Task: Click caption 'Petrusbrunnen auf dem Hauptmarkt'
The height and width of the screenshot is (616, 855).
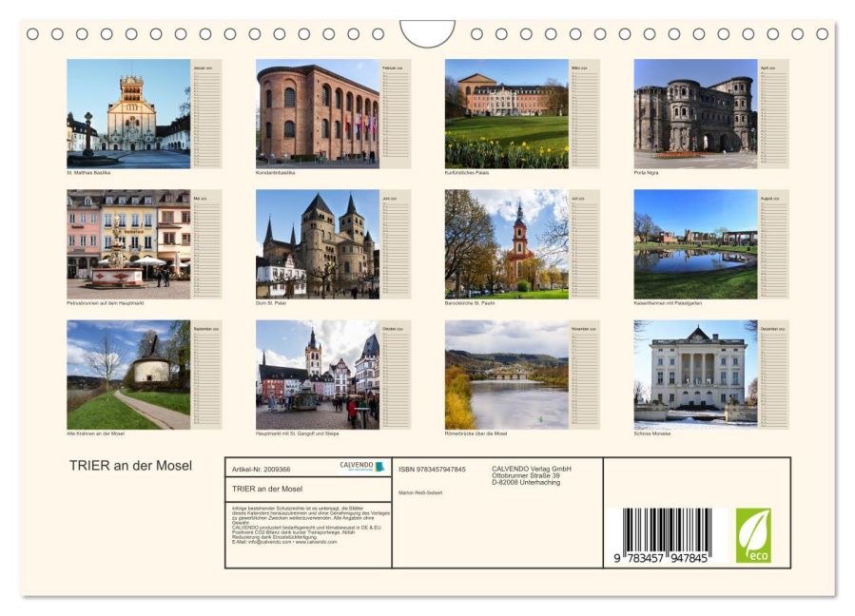Action: [106, 303]
